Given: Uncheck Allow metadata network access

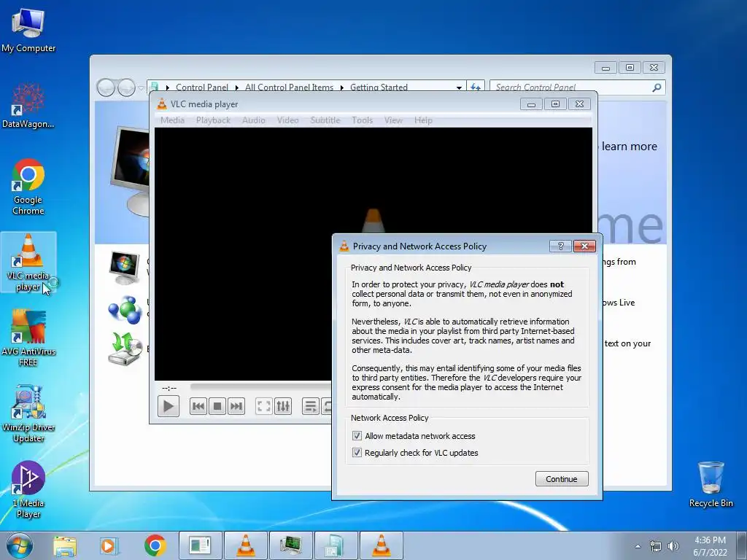Looking at the screenshot, I should (x=357, y=436).
